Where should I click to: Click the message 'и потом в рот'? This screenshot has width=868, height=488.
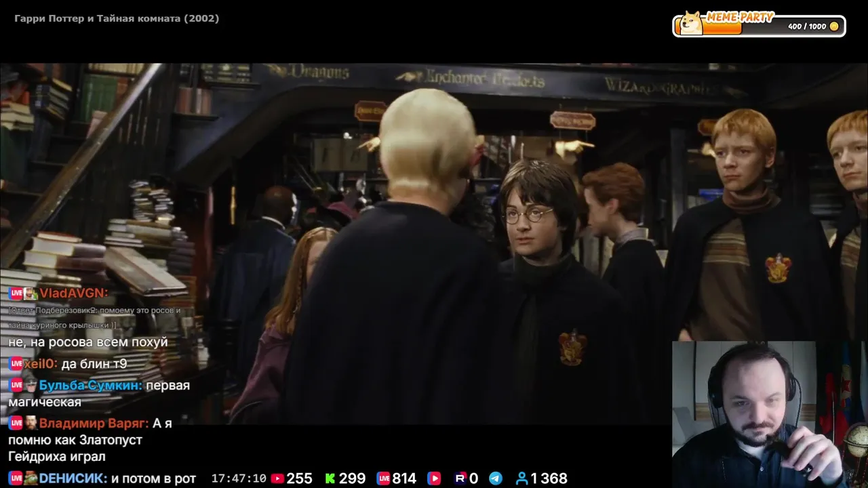pos(153,479)
